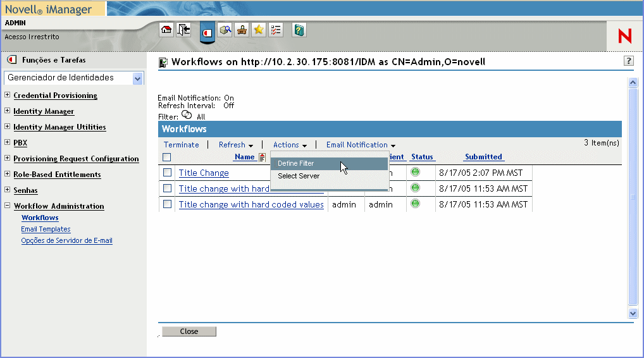Expand Credential Provisioning tree node

(x=8, y=95)
